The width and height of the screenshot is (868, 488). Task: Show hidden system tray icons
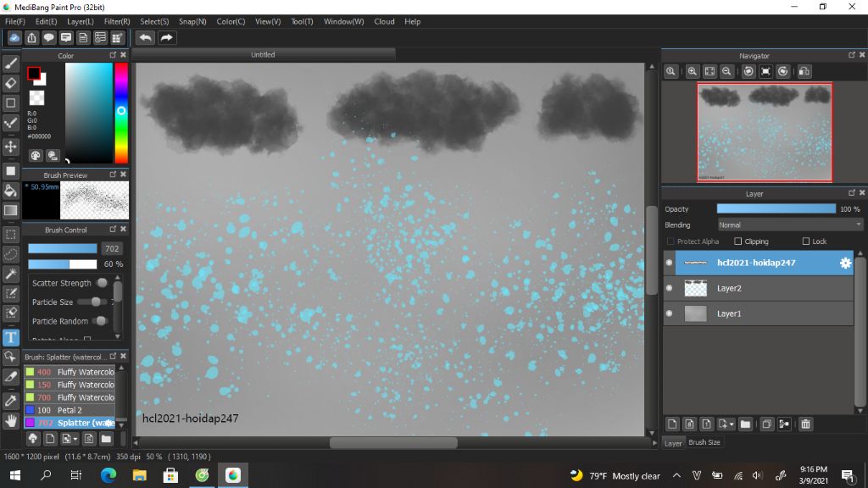[676, 475]
